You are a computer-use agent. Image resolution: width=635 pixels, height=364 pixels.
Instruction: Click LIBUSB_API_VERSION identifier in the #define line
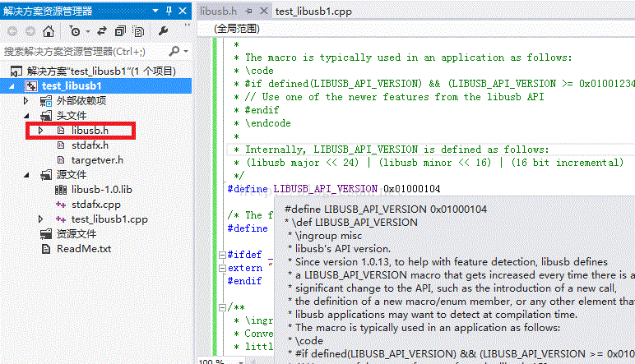[x=326, y=189]
